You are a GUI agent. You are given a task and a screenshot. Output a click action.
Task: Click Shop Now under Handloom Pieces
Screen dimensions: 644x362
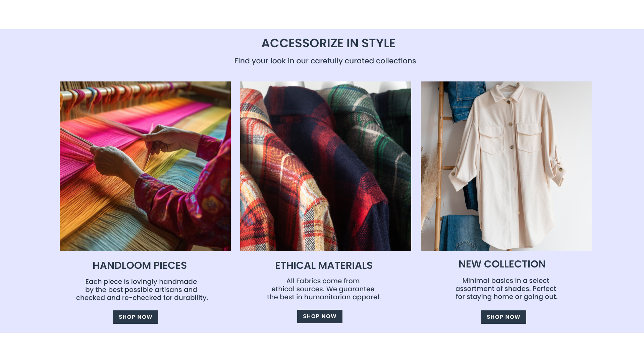136,317
